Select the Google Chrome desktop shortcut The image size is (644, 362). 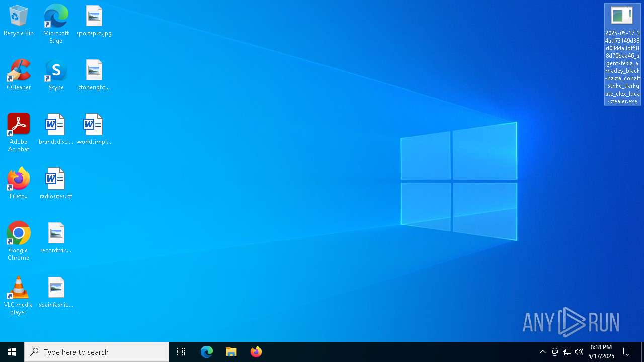(19, 241)
